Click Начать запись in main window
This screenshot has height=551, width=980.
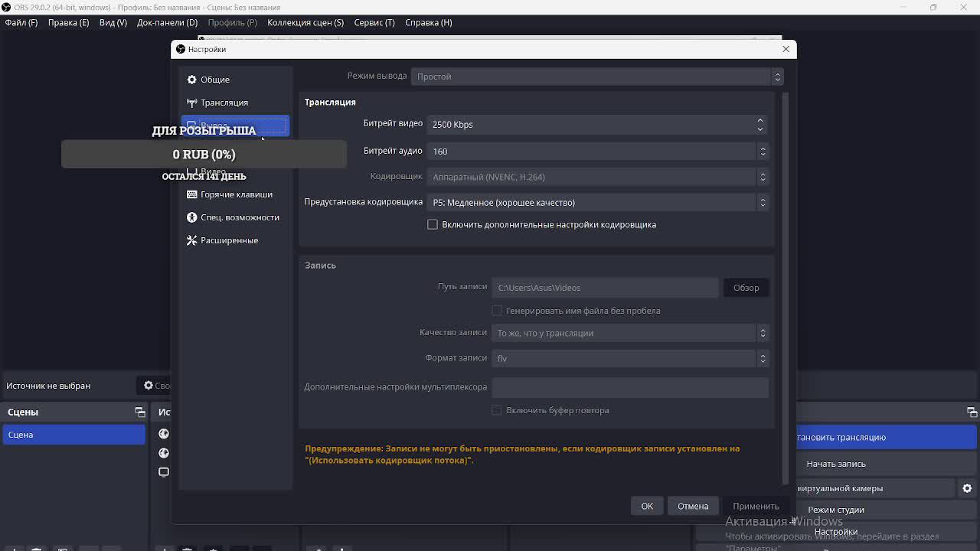pyautogui.click(x=836, y=464)
